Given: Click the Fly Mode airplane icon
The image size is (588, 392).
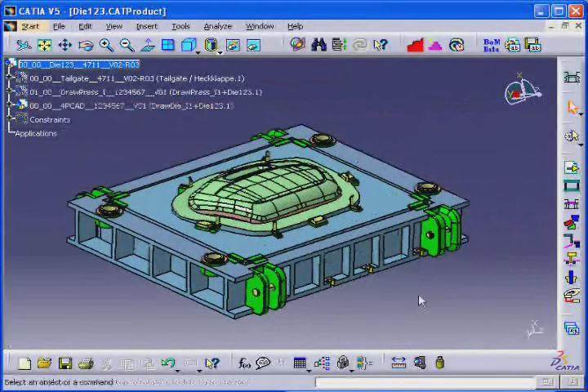Looking at the screenshot, I should (x=23, y=45).
